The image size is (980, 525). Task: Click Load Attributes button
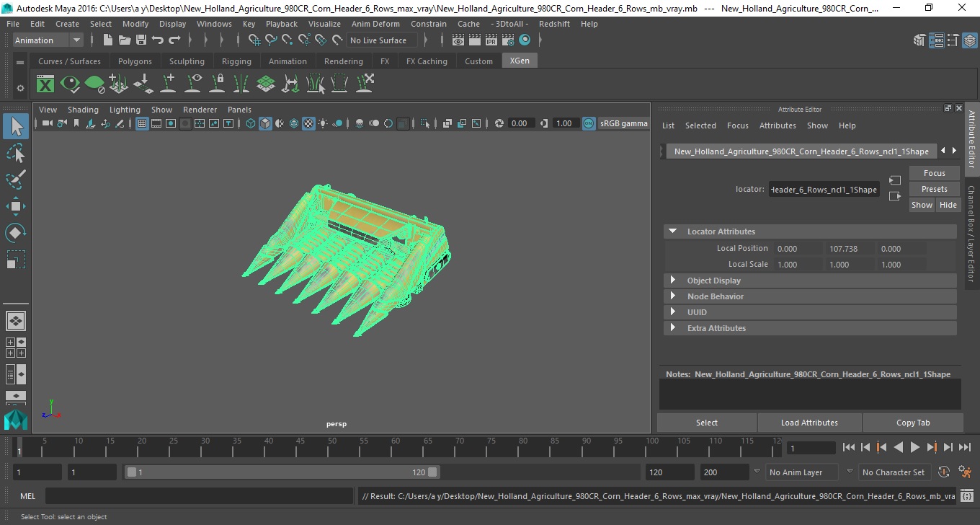point(809,423)
